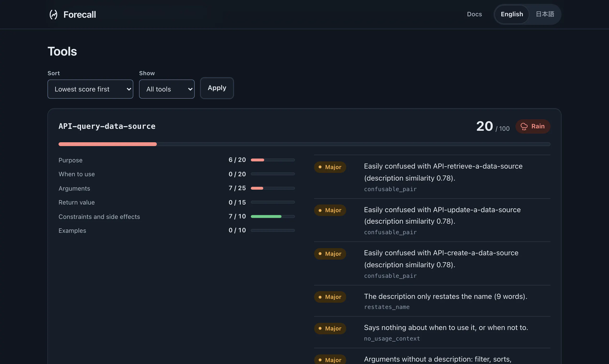Open the Docs link

474,14
